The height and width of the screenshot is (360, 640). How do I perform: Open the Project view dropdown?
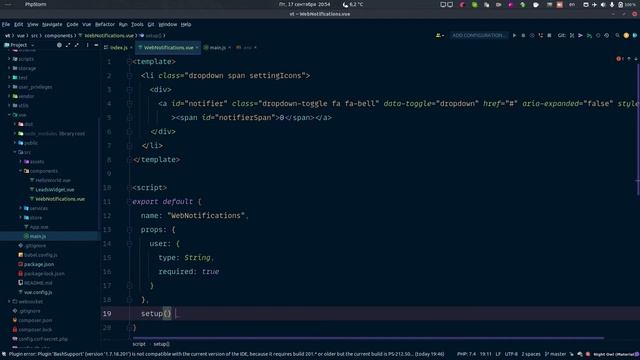click(20, 45)
